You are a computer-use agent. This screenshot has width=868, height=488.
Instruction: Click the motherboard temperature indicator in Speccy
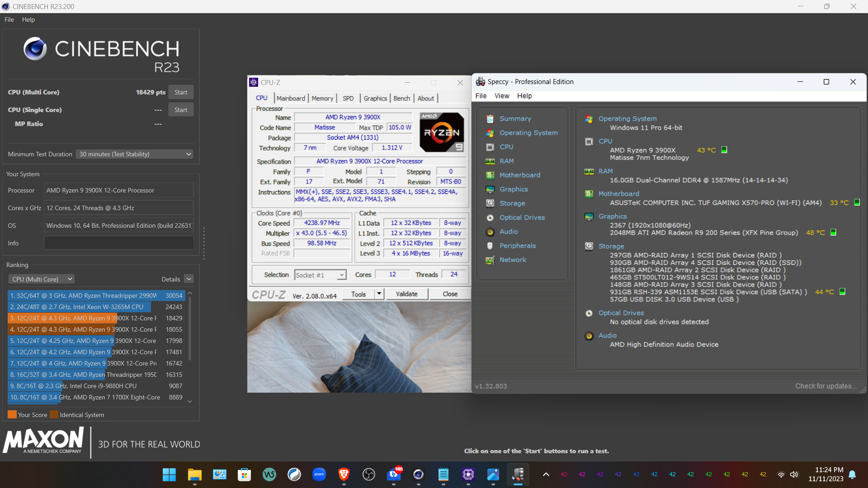point(857,202)
